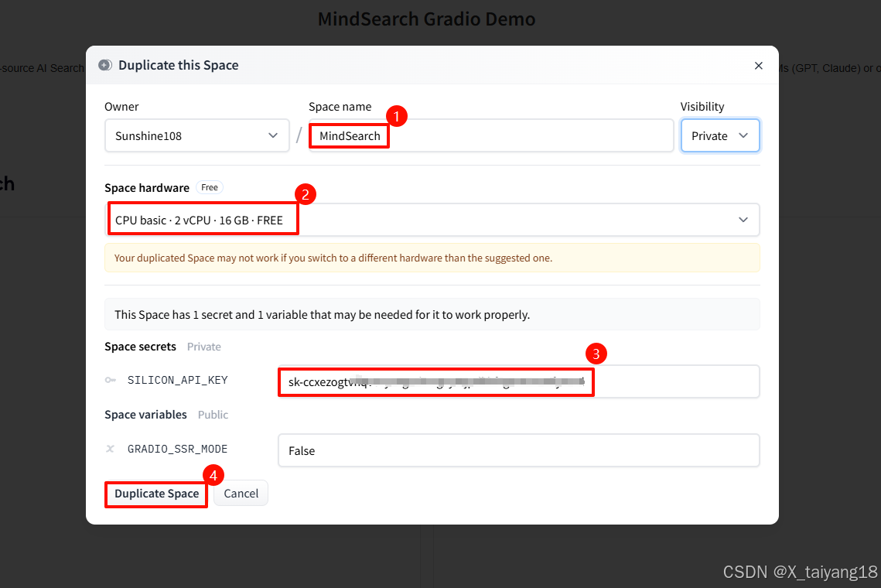Click the Cancel button
This screenshot has height=588, width=881.
(241, 494)
